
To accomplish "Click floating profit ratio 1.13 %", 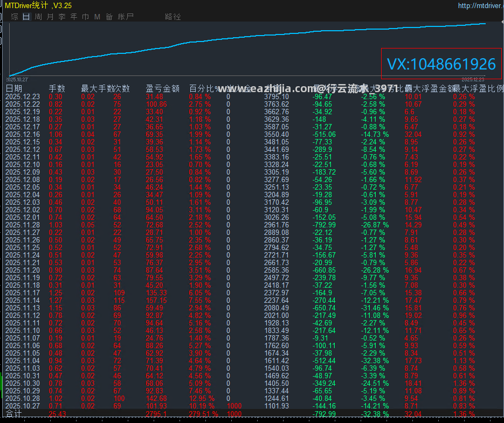I will point(464,360).
